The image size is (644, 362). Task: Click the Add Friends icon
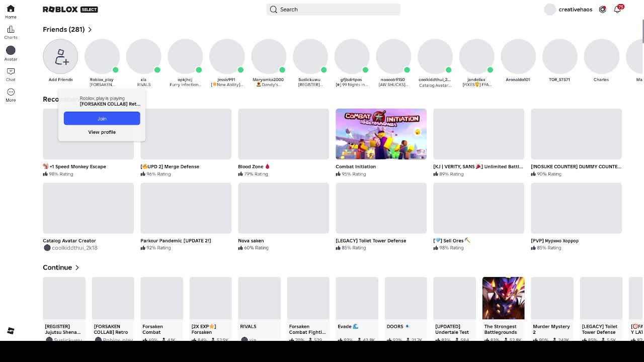(x=60, y=56)
